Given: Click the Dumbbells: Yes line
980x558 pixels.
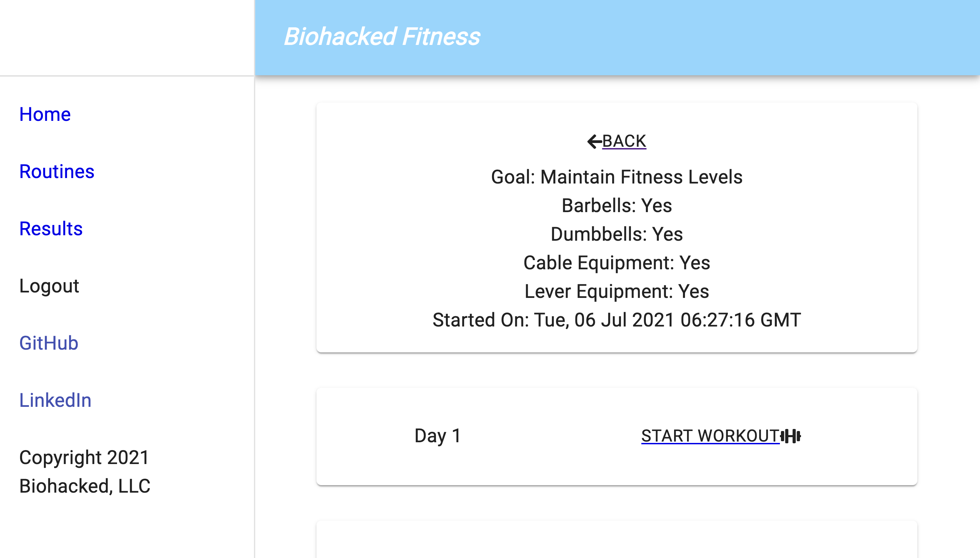Looking at the screenshot, I should coord(617,234).
